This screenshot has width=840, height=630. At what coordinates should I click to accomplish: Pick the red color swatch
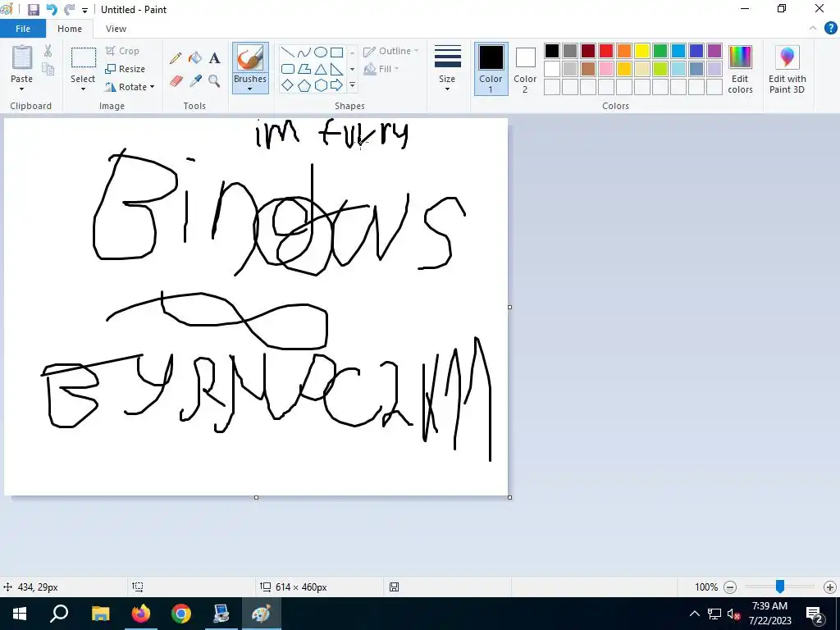(606, 51)
